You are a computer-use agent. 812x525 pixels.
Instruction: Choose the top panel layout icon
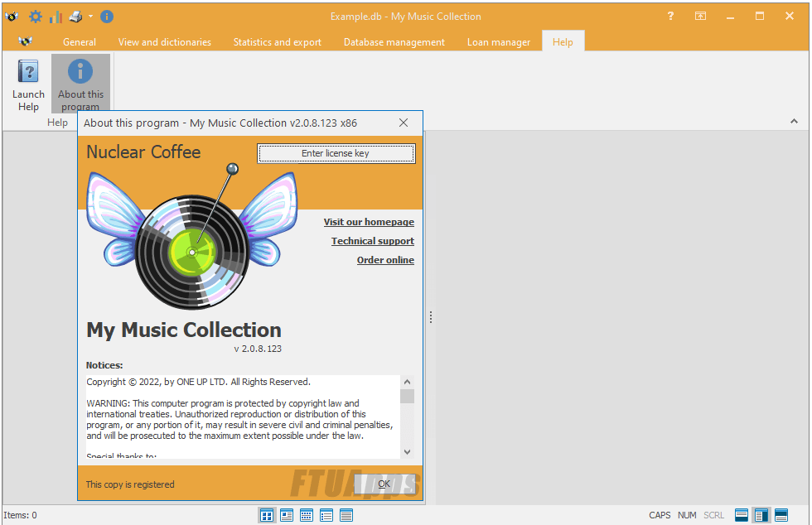point(742,515)
